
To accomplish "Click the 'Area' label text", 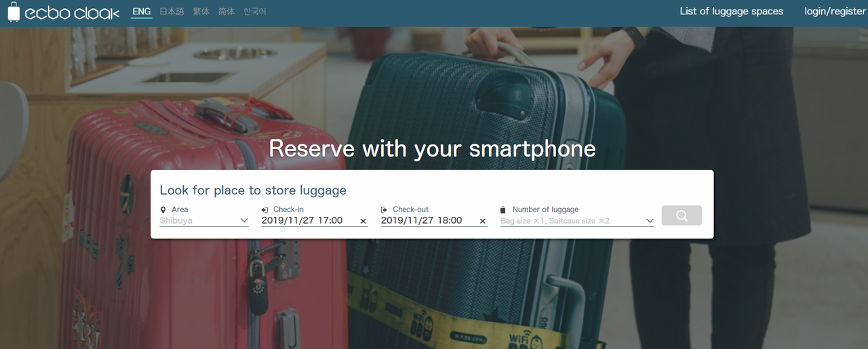I will click(180, 210).
